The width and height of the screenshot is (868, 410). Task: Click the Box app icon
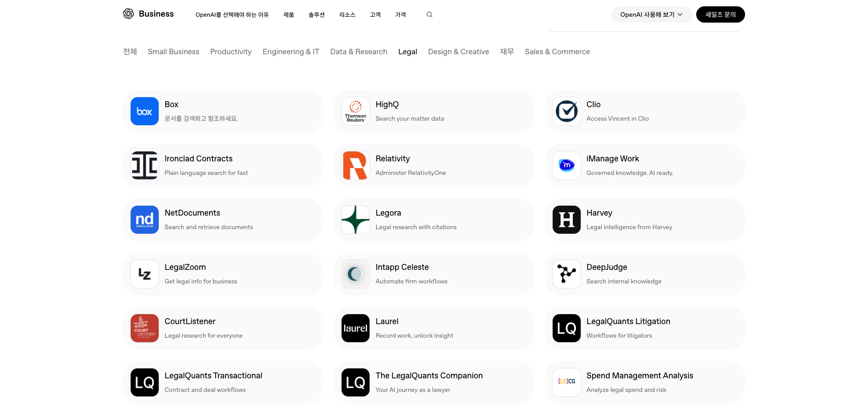pos(145,111)
